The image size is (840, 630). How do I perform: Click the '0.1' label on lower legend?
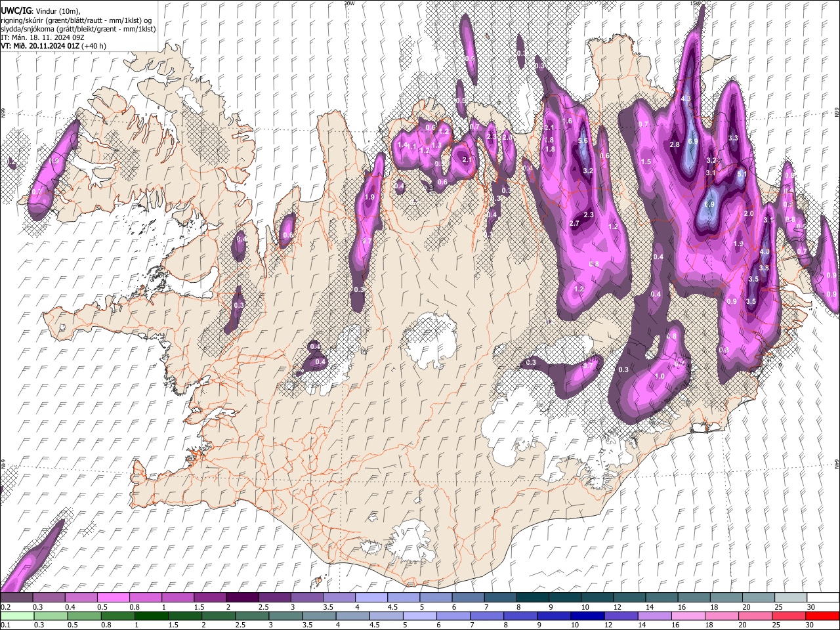[5, 624]
